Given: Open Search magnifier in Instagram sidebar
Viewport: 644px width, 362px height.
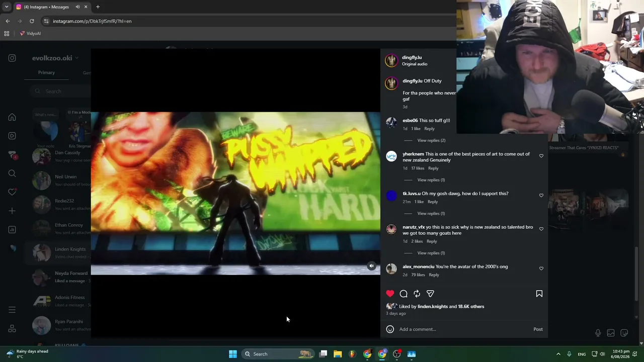Looking at the screenshot, I should (12, 173).
